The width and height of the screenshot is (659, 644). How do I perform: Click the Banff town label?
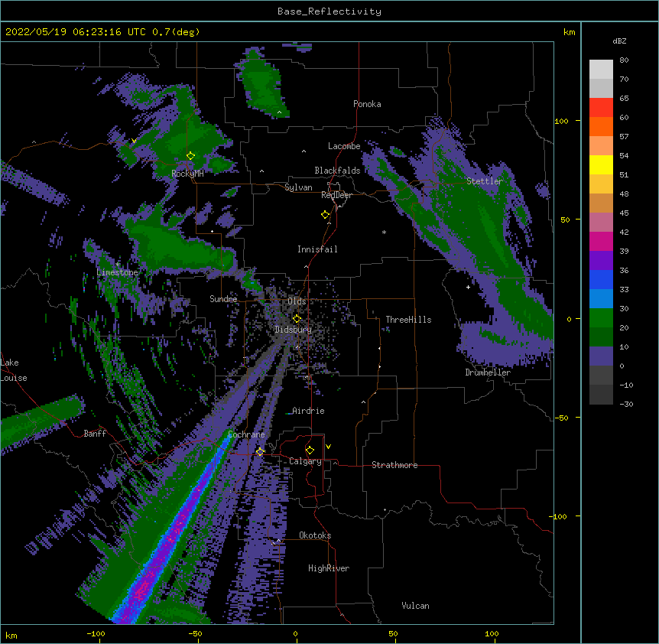point(95,434)
